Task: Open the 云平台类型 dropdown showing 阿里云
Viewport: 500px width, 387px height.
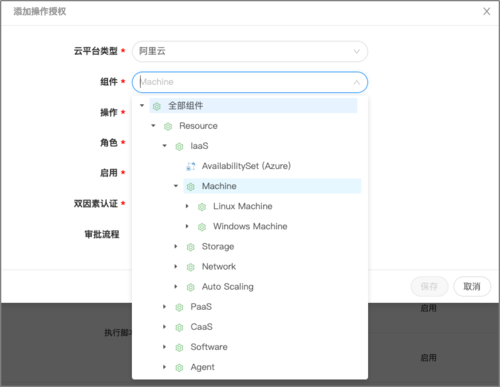Action: point(250,51)
